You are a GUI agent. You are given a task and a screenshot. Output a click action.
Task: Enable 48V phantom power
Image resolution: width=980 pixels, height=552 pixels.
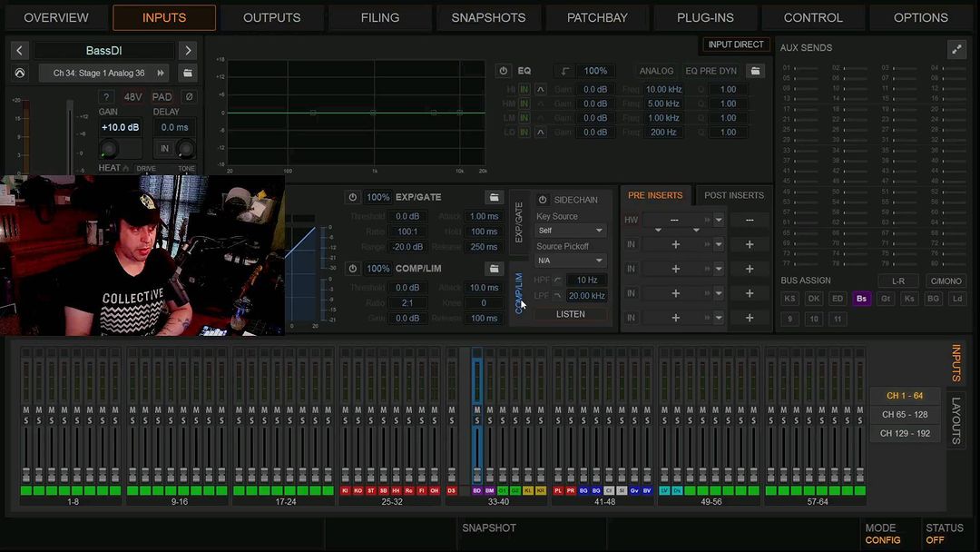132,97
